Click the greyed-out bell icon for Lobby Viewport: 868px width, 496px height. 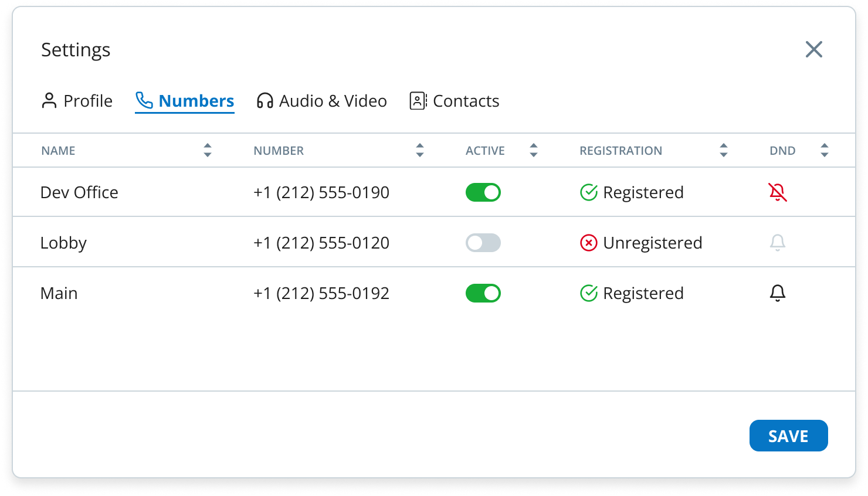777,243
